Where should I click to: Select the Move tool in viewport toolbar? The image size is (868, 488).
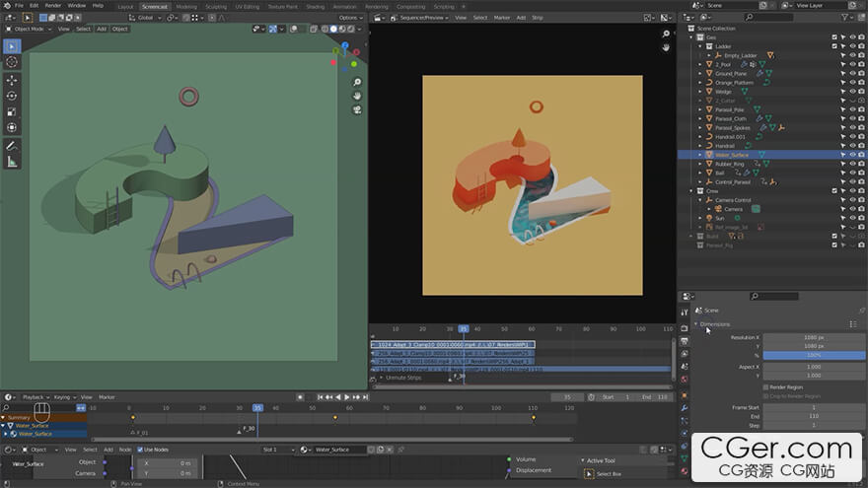[x=12, y=80]
